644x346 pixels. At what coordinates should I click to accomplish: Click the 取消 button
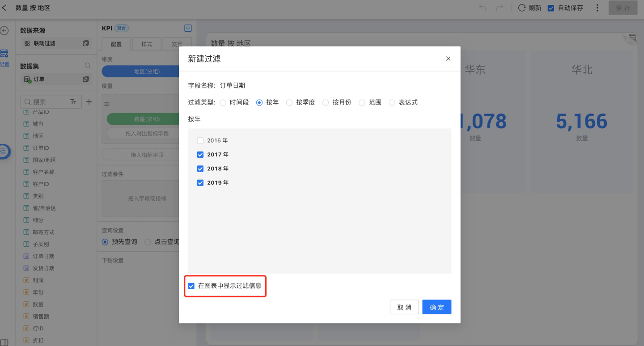point(404,307)
